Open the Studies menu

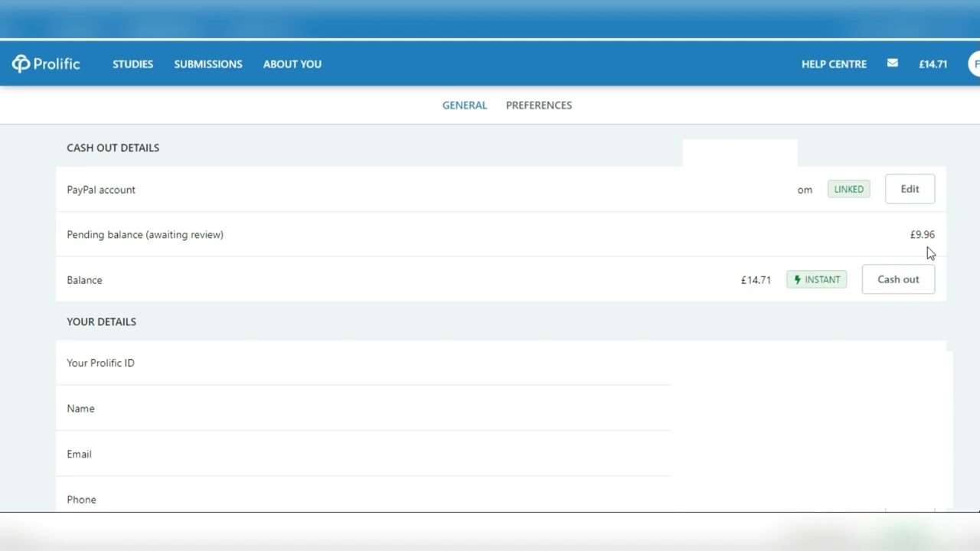[133, 64]
